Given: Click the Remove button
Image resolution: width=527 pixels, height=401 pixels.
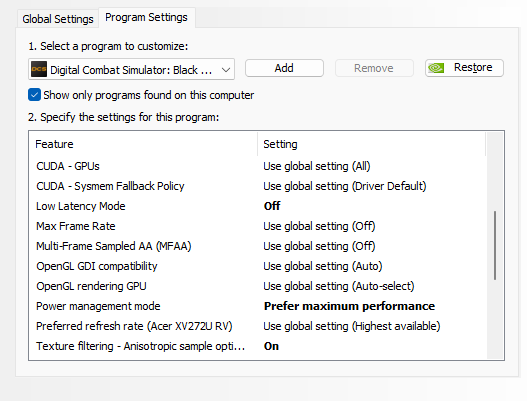Looking at the screenshot, I should pos(374,68).
